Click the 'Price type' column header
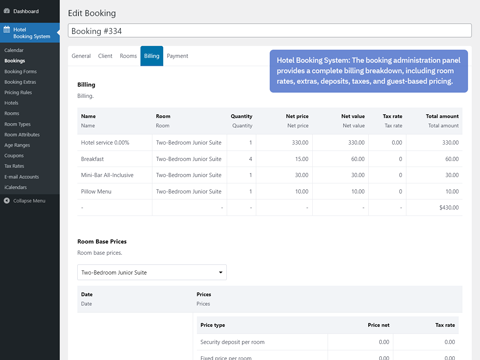Image resolution: width=480 pixels, height=360 pixels. [213, 325]
